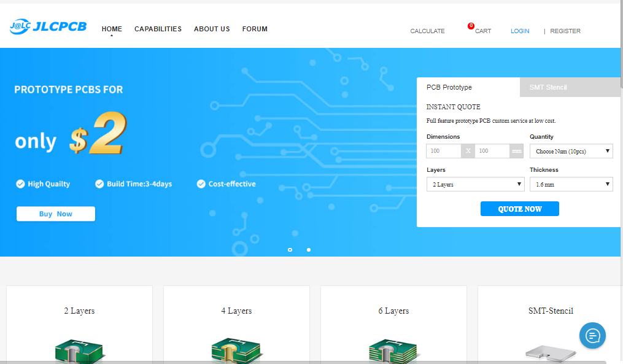The image size is (623, 364).
Task: Click the SMT-Stencil card title
Action: 551,311
